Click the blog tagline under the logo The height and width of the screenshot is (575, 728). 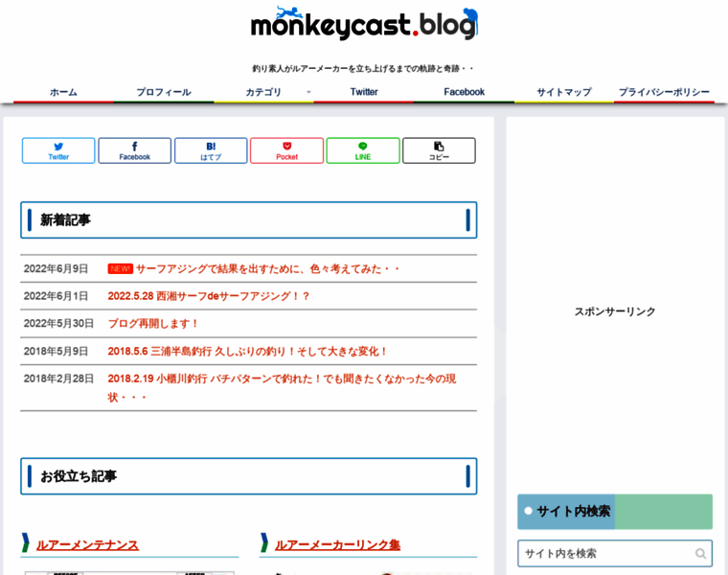coord(363,69)
